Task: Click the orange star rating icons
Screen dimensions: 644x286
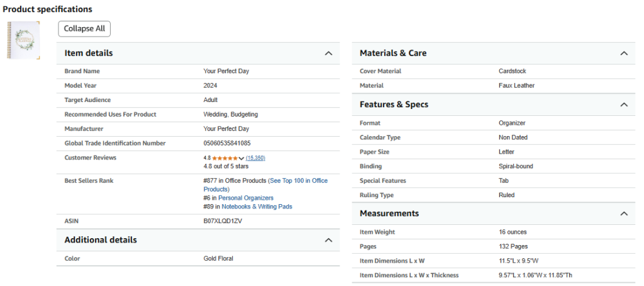Action: tap(225, 158)
